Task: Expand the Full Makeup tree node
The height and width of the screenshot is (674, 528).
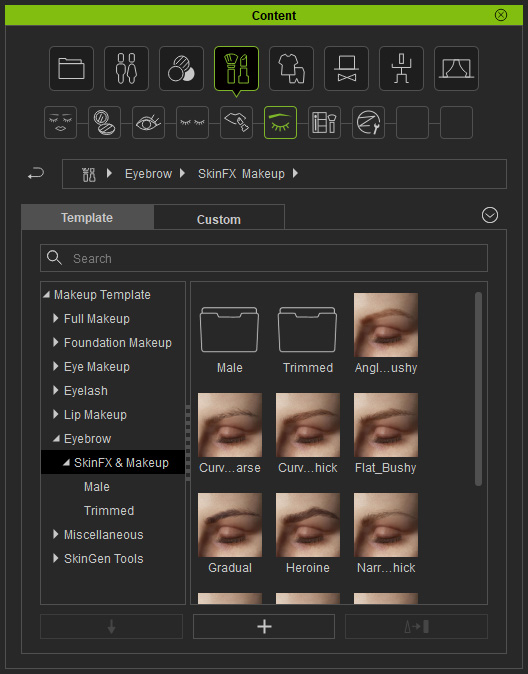Action: pos(55,319)
